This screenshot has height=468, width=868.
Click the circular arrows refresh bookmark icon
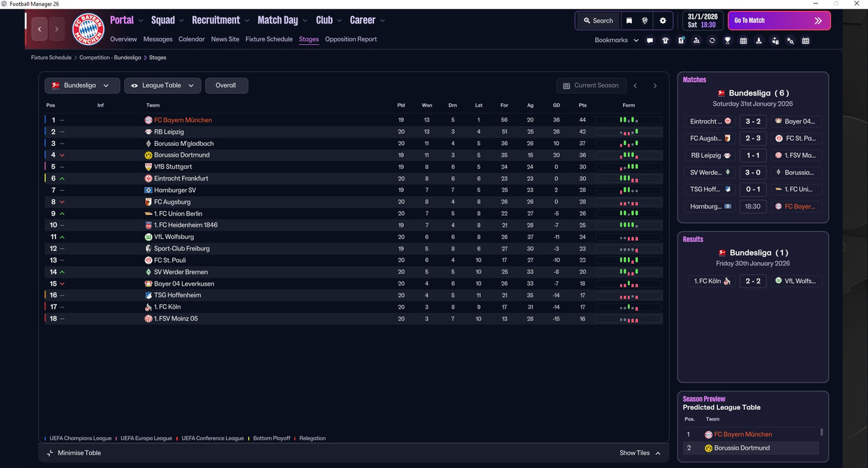[x=712, y=41]
